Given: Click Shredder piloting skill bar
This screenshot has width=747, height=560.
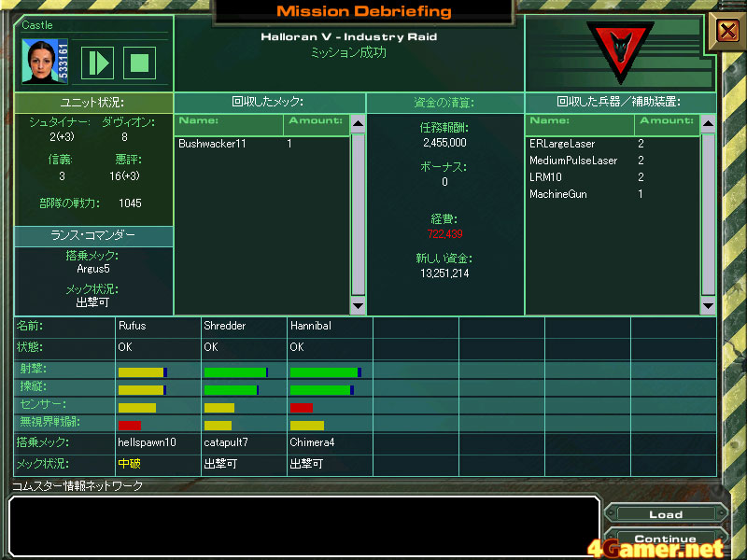Looking at the screenshot, I should [231, 390].
